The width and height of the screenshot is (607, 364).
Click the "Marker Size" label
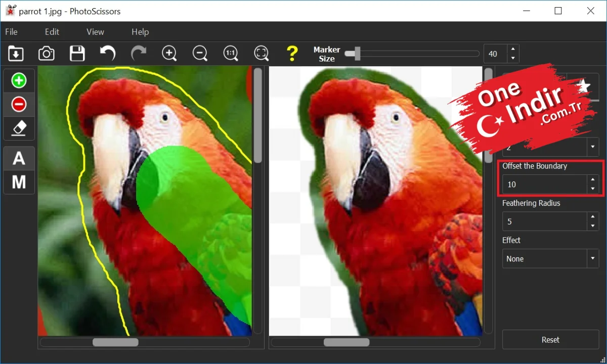pyautogui.click(x=327, y=54)
